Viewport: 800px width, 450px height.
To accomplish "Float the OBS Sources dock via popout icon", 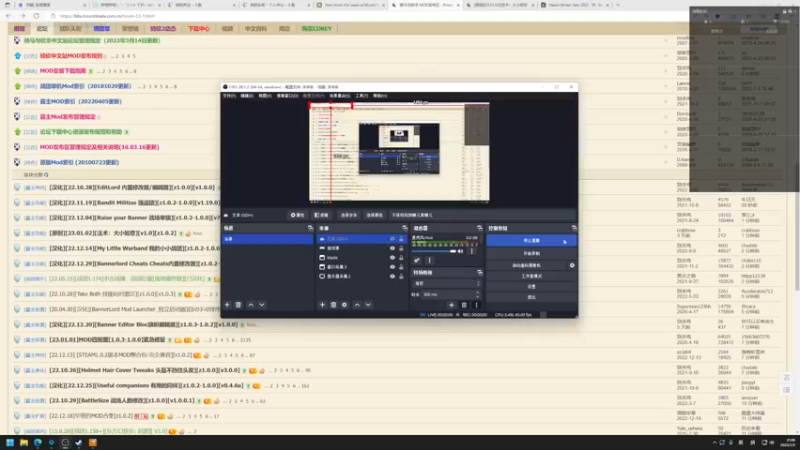I will click(x=405, y=228).
